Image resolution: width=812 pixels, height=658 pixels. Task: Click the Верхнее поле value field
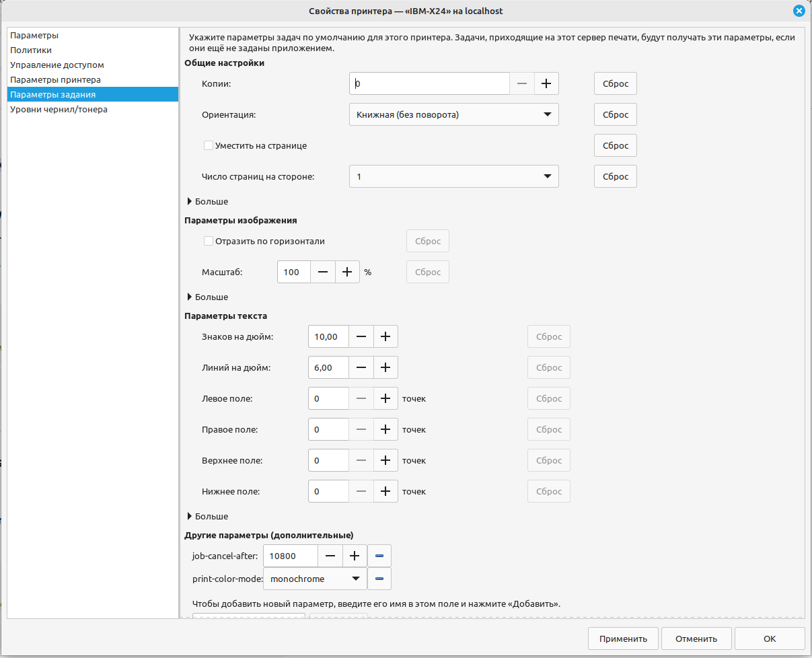[328, 460]
